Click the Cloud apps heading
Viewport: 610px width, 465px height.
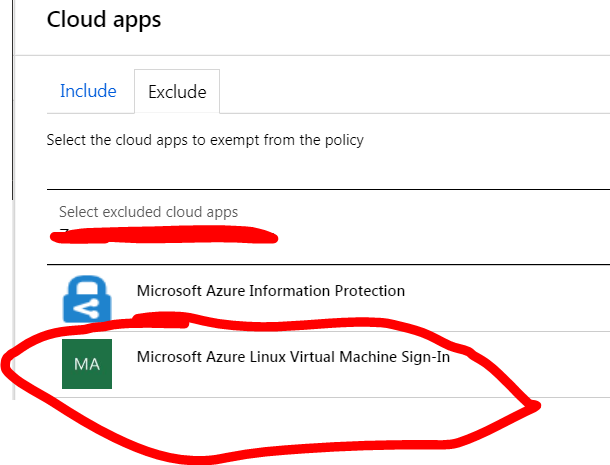(x=104, y=19)
